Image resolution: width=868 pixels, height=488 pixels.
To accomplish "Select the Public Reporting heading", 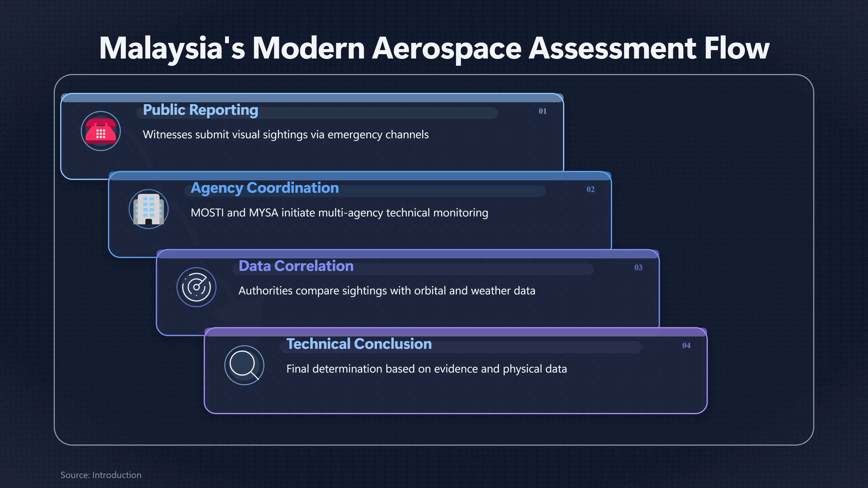I will coord(200,110).
